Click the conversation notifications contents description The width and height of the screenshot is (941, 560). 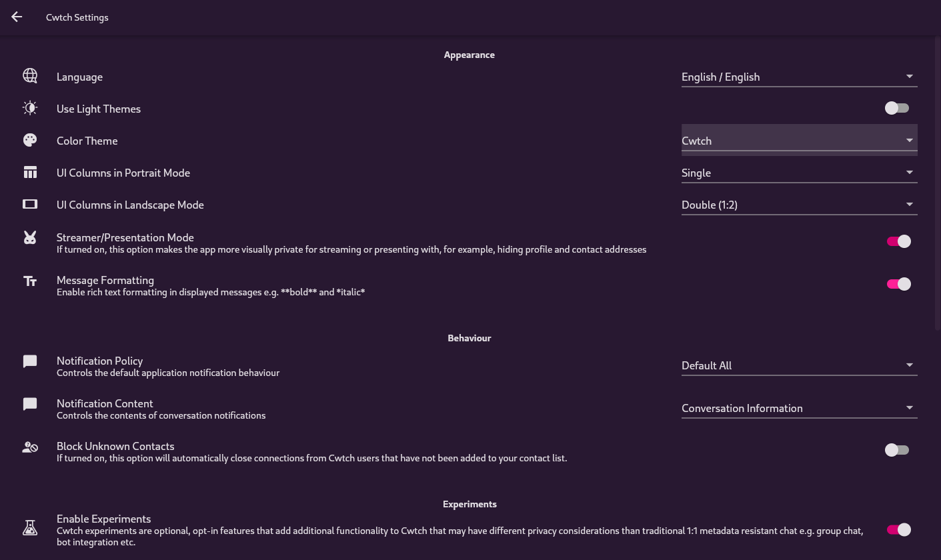pos(161,415)
